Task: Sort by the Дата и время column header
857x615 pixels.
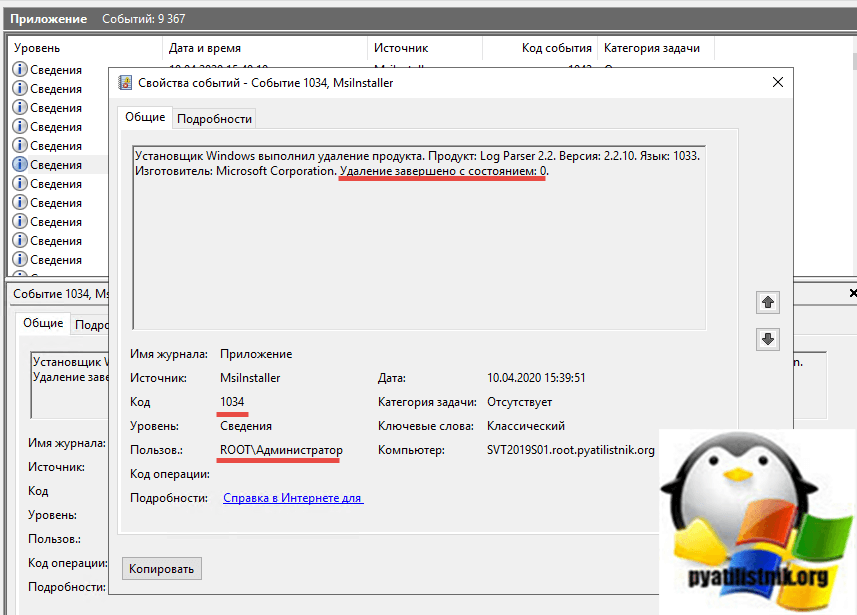Action: 264,48
